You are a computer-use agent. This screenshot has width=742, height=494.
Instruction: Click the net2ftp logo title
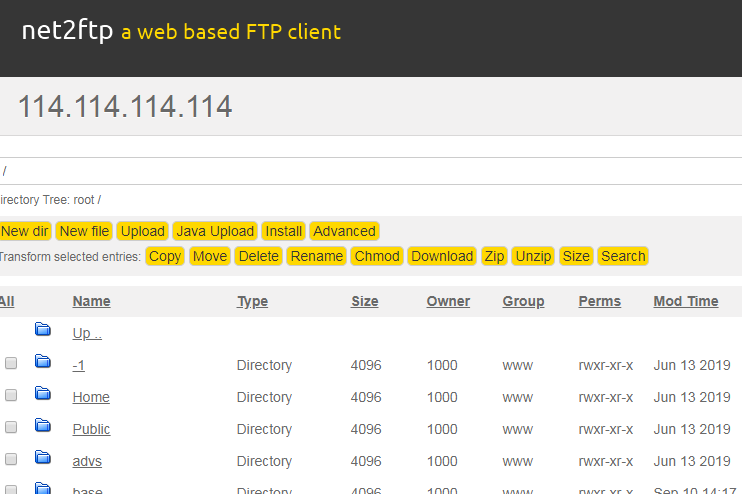(67, 31)
